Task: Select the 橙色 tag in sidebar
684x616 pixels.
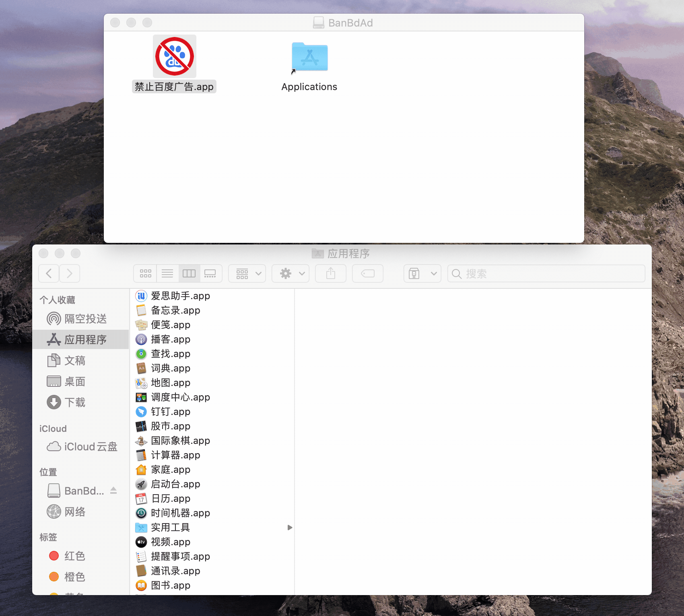Action: [80, 577]
